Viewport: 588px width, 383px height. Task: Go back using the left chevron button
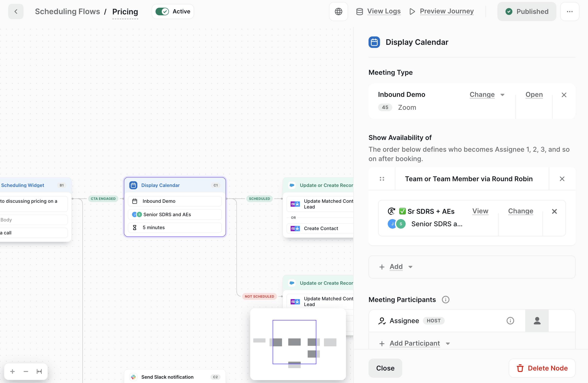point(16,12)
